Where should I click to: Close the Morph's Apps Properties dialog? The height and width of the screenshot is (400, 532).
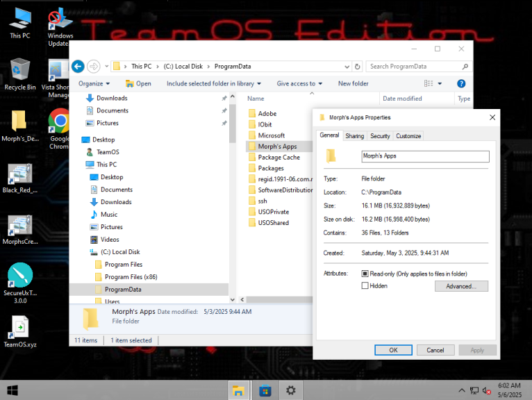tap(492, 117)
